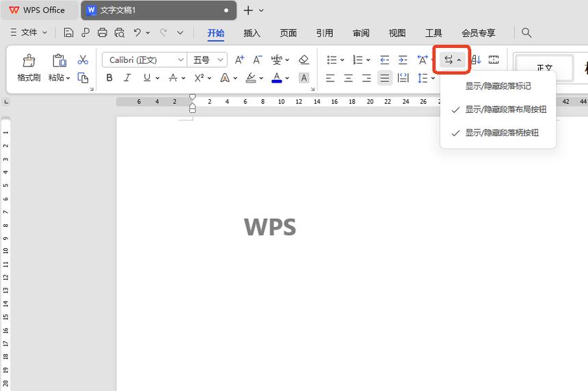The width and height of the screenshot is (588, 391).
Task: Apply Strikethrough formatting
Action: click(173, 78)
